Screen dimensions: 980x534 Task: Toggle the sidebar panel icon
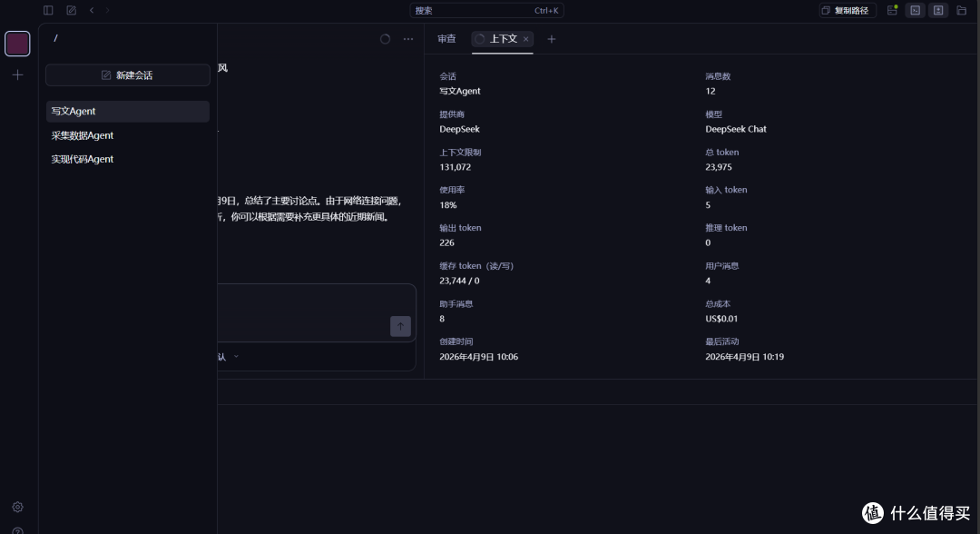tap(48, 10)
